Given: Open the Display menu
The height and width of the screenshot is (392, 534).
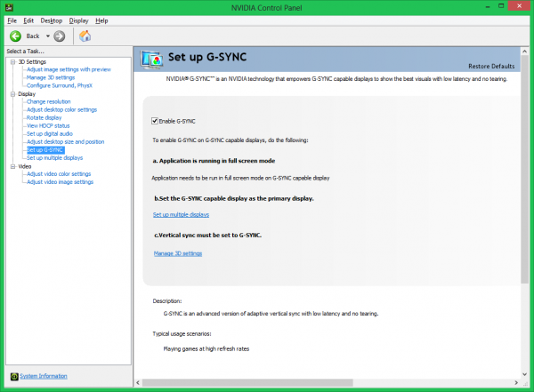Looking at the screenshot, I should (78, 20).
